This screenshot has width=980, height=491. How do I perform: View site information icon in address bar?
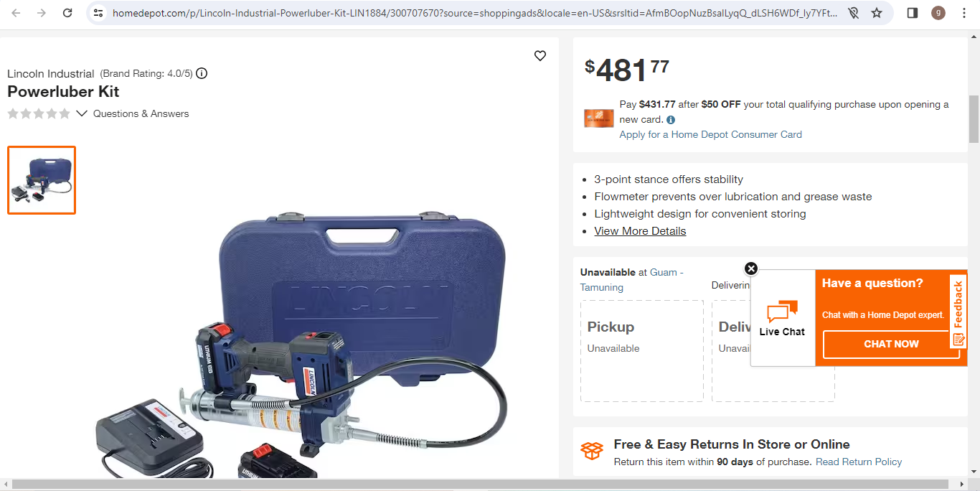[x=99, y=13]
